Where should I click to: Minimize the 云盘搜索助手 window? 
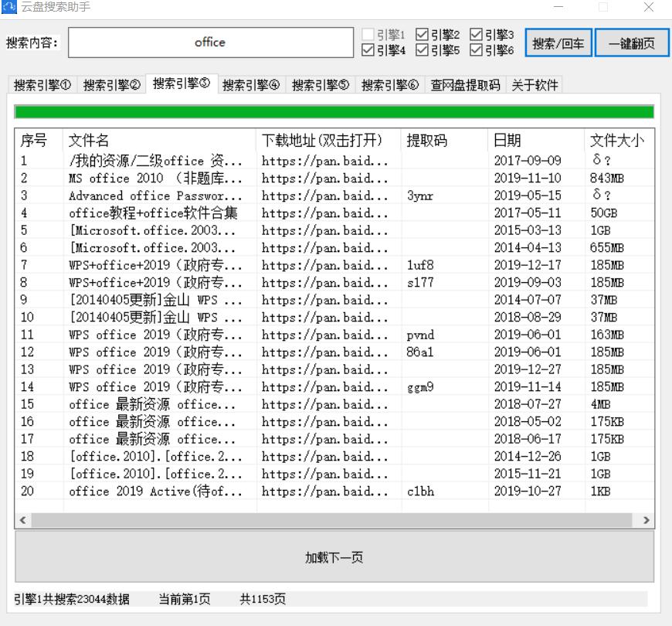pos(558,7)
